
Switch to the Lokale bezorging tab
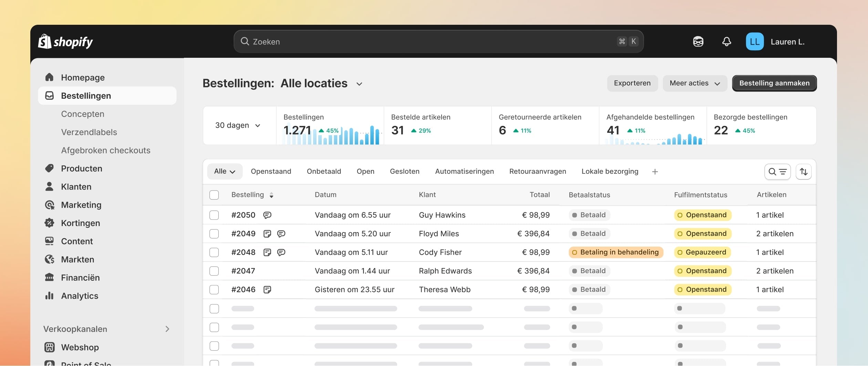pyautogui.click(x=610, y=171)
